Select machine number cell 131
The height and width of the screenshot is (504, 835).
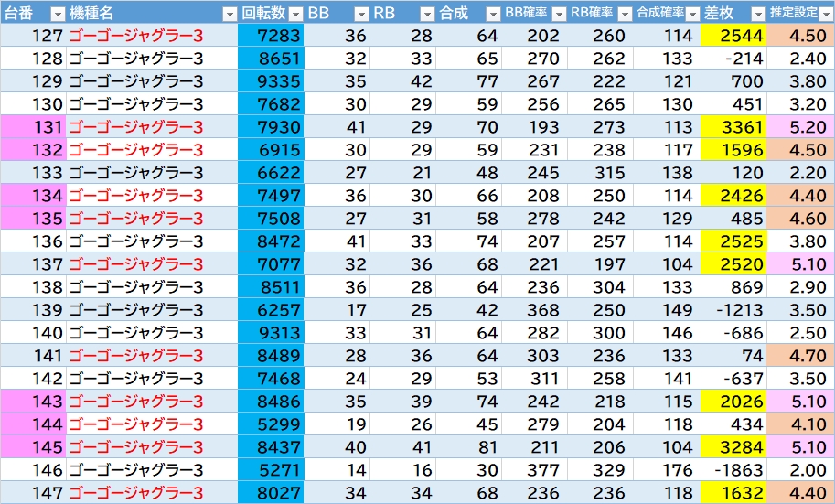click(x=33, y=127)
